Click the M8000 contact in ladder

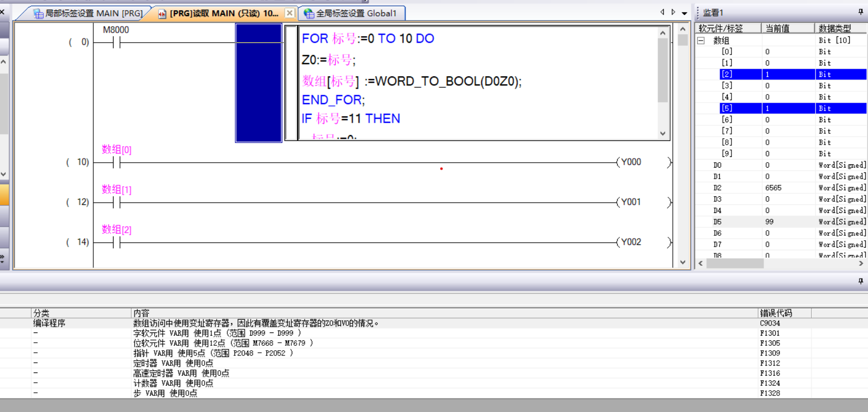point(117,43)
